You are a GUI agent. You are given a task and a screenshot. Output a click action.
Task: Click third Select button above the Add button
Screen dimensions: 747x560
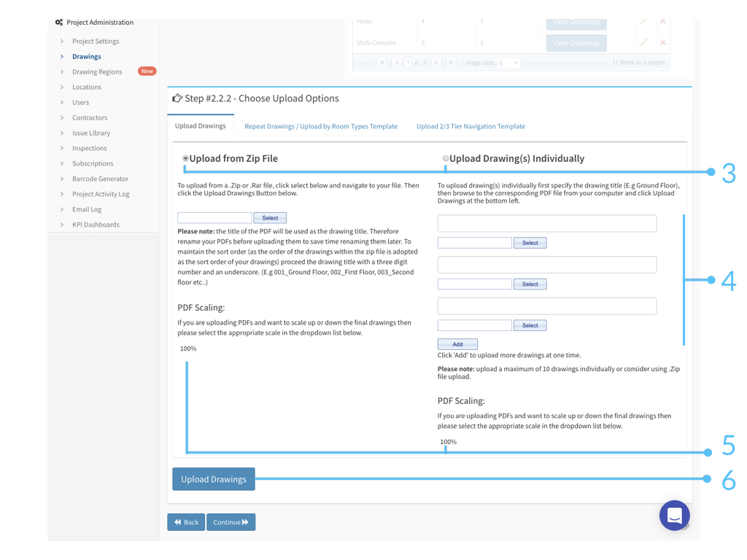pos(530,325)
